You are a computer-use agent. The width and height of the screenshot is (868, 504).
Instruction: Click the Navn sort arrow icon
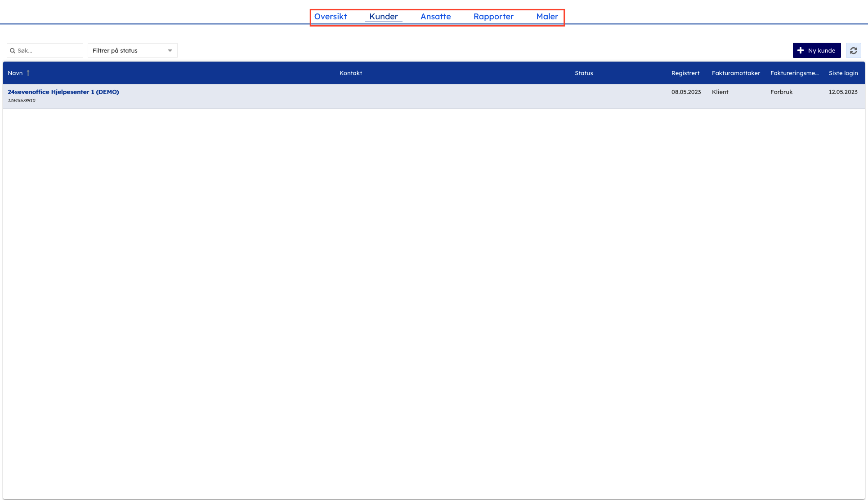coord(28,73)
